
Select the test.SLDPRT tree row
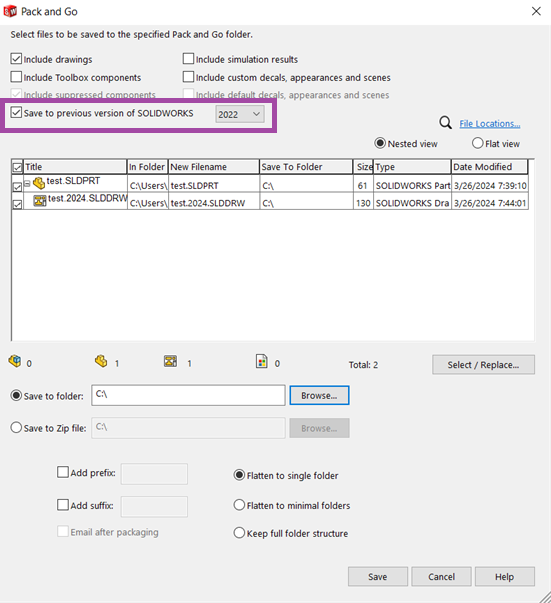point(73,181)
